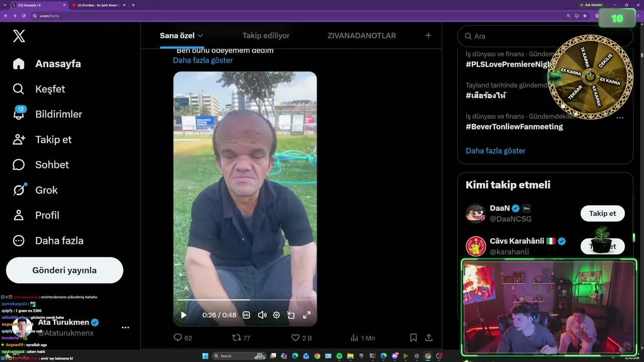Open Ask Gemini in the browser
644x362 pixels.
pos(591,5)
